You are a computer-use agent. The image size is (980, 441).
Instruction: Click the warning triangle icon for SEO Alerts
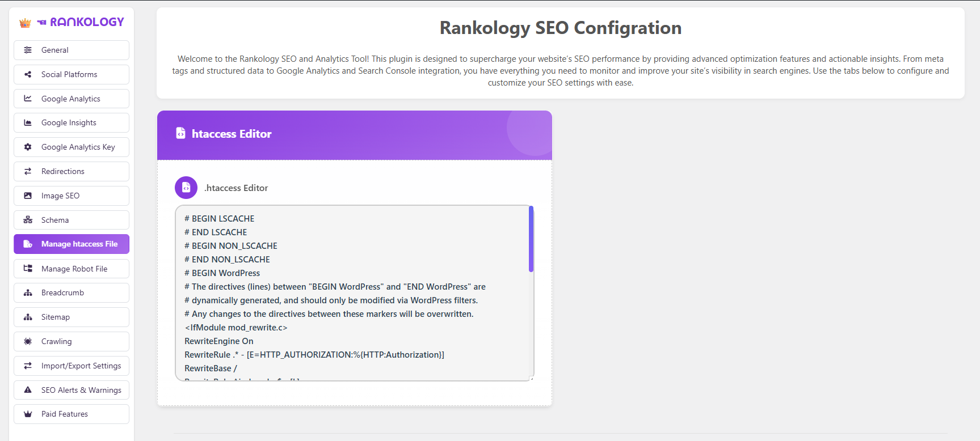(28, 390)
